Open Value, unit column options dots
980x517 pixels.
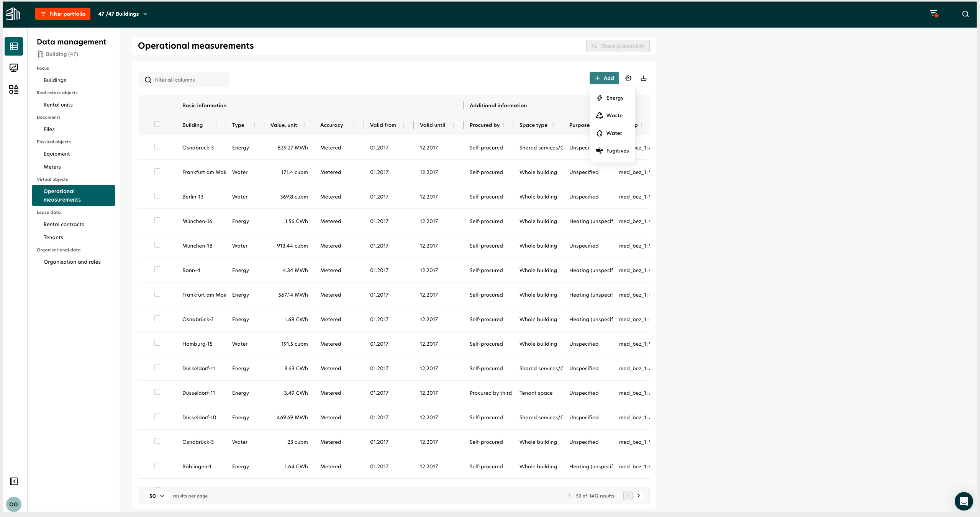304,125
